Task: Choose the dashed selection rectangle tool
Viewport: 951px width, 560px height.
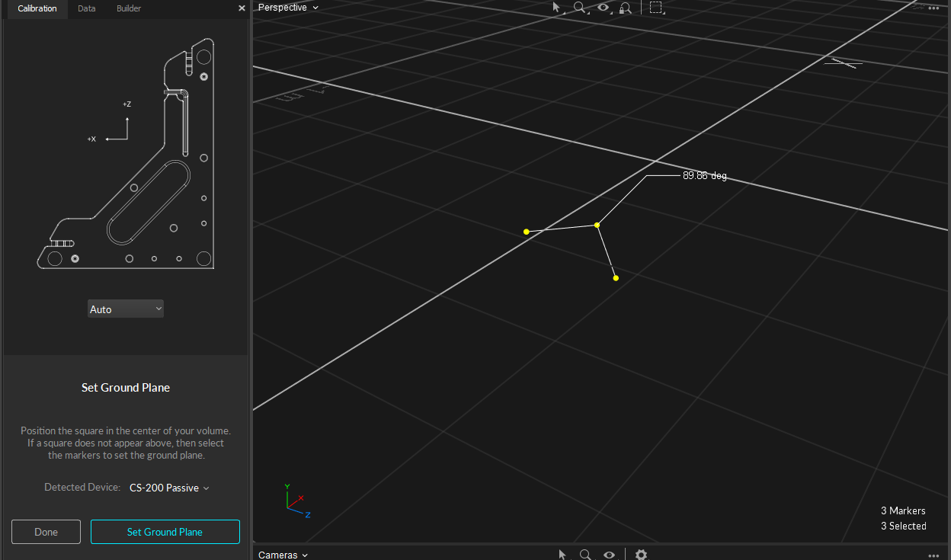Action: click(x=656, y=8)
